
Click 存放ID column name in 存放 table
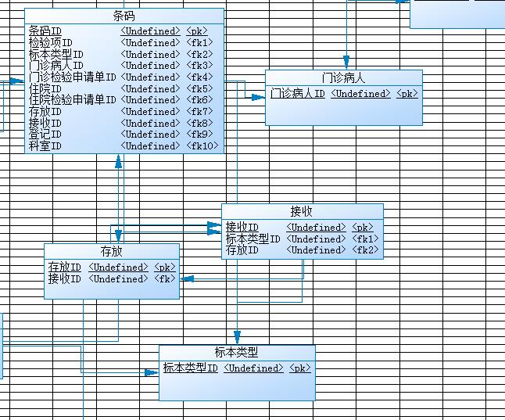click(x=64, y=267)
